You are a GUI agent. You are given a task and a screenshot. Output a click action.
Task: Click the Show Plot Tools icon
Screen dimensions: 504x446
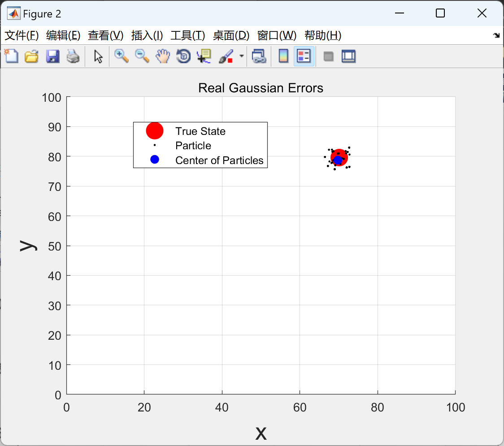click(x=348, y=56)
